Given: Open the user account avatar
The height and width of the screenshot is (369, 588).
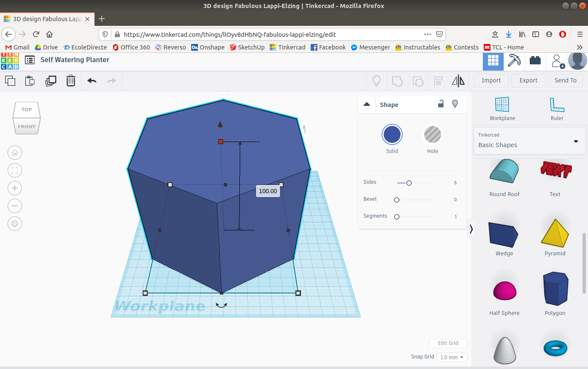Looking at the screenshot, I should (577, 61).
